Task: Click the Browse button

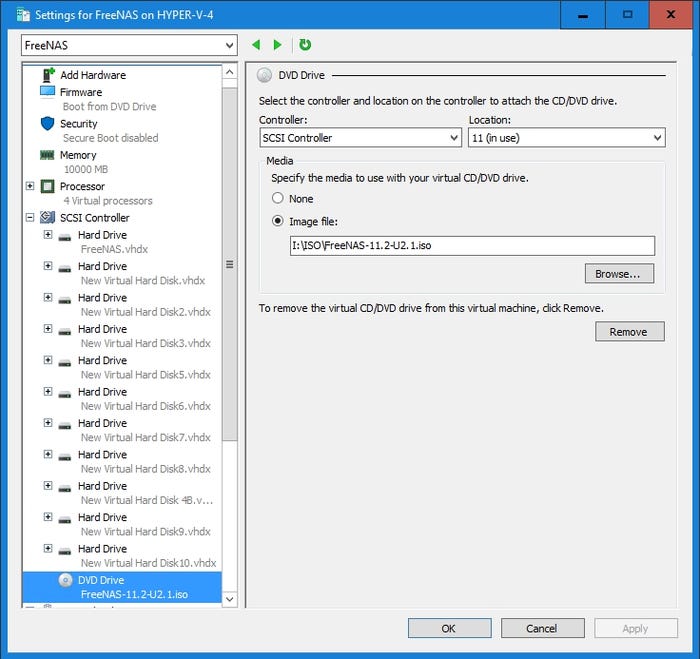Action: click(619, 273)
